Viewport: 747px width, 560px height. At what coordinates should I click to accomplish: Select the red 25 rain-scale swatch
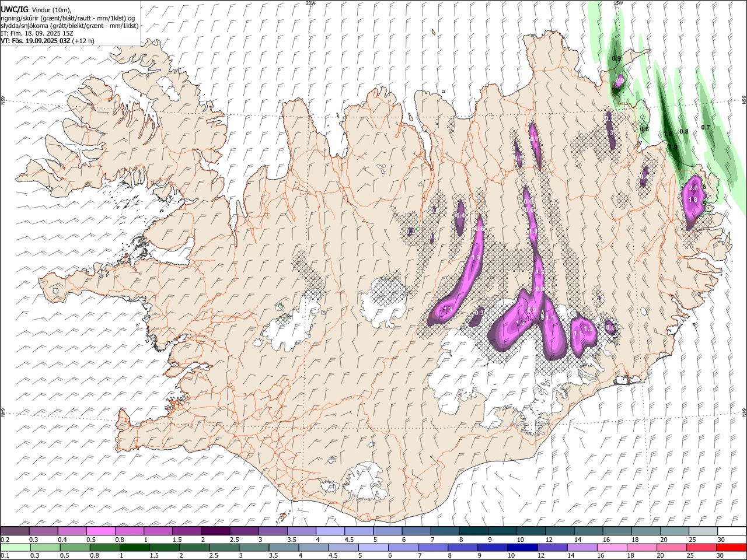click(x=701, y=548)
